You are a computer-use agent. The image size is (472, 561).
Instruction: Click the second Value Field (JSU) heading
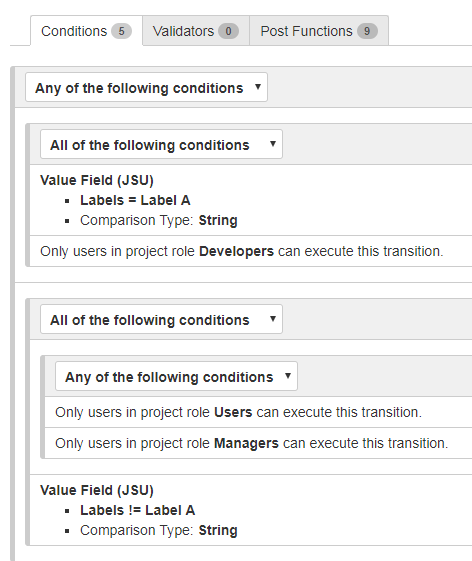[97, 490]
